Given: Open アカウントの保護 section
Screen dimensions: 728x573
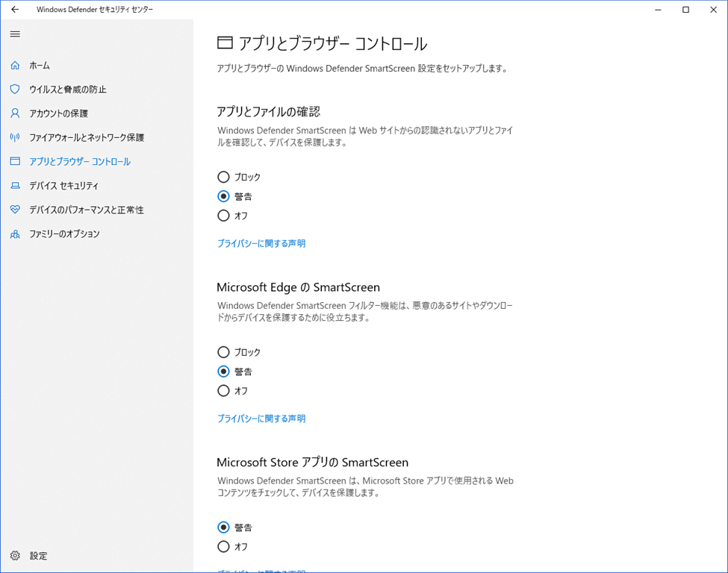Looking at the screenshot, I should click(58, 113).
